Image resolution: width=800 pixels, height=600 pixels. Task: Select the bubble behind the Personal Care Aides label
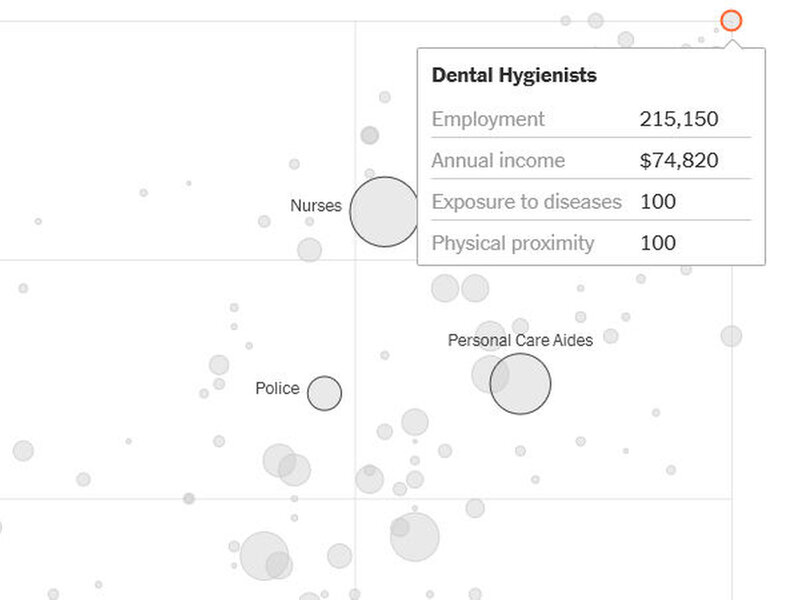(x=490, y=336)
